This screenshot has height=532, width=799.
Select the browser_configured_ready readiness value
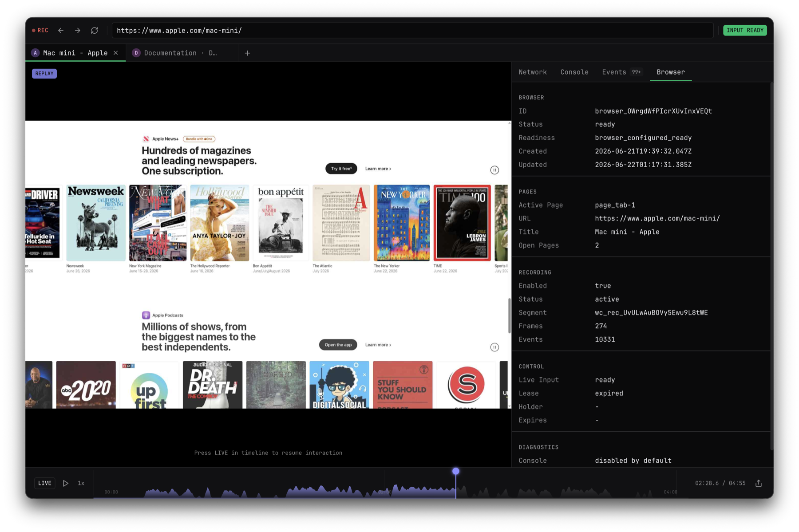point(643,138)
